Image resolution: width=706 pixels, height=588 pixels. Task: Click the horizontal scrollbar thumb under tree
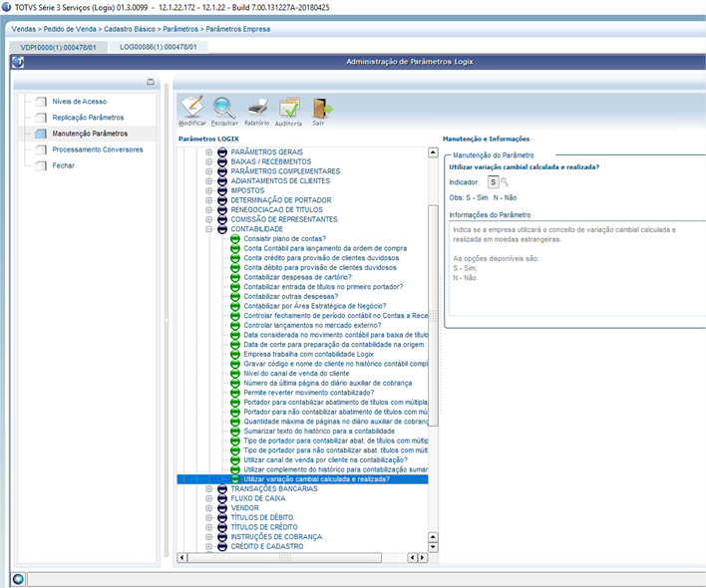tap(284, 558)
